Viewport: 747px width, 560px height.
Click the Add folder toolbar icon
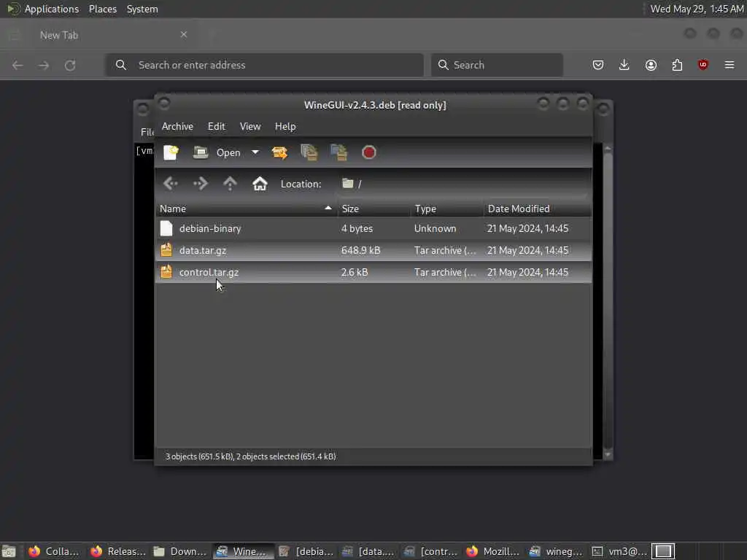338,152
